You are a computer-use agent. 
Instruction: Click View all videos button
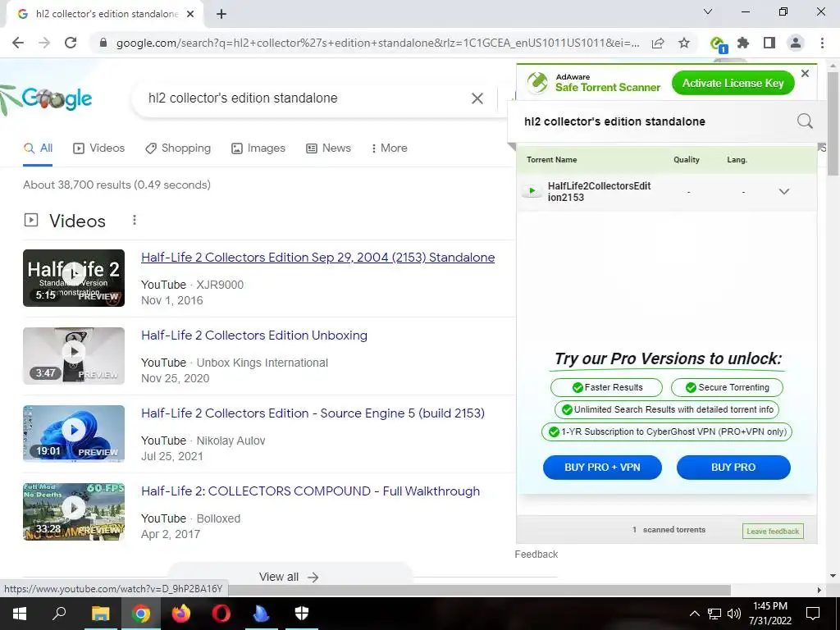click(x=290, y=577)
